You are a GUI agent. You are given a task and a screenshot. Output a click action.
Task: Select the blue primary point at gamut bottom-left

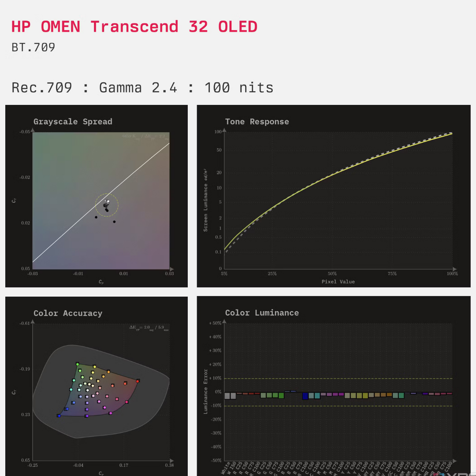59,415
